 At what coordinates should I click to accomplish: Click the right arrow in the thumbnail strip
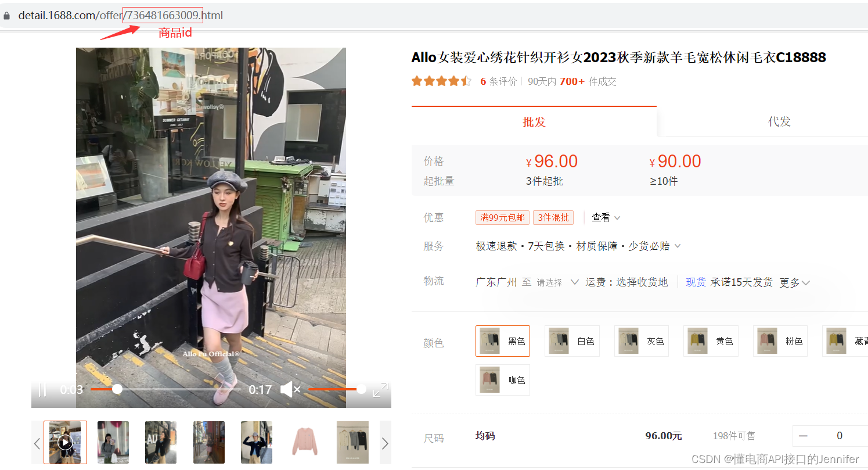(x=384, y=442)
